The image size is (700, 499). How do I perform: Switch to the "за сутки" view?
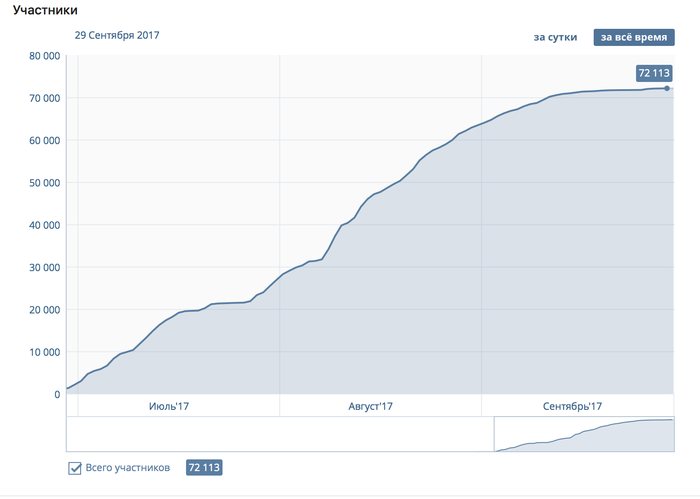coord(554,37)
